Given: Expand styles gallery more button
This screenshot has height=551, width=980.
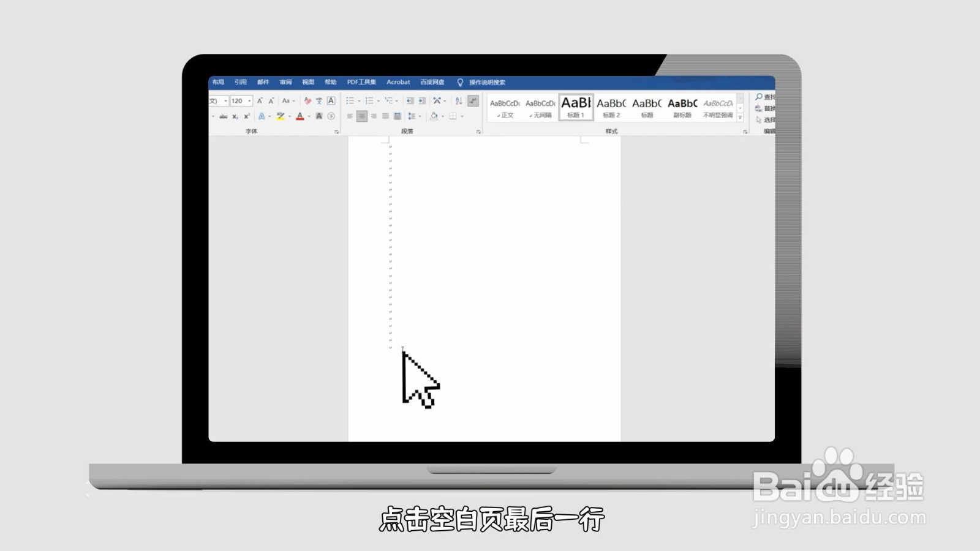Looking at the screenshot, I should click(x=740, y=117).
